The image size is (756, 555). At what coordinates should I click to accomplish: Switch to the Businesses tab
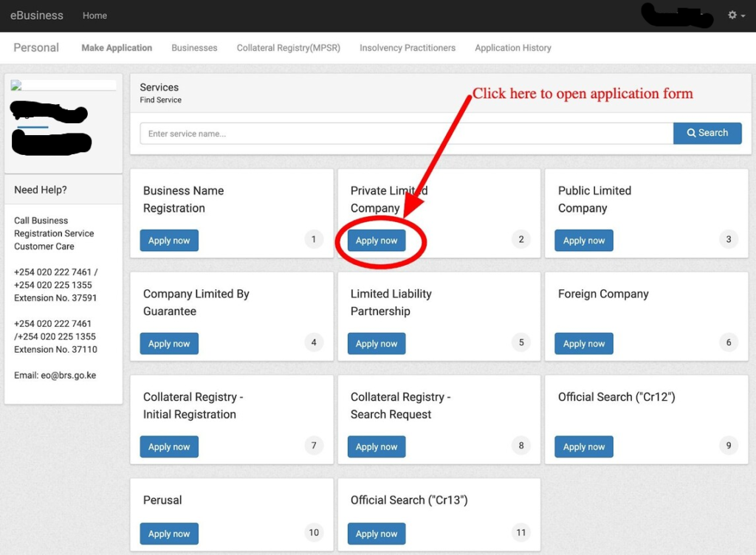(x=194, y=48)
